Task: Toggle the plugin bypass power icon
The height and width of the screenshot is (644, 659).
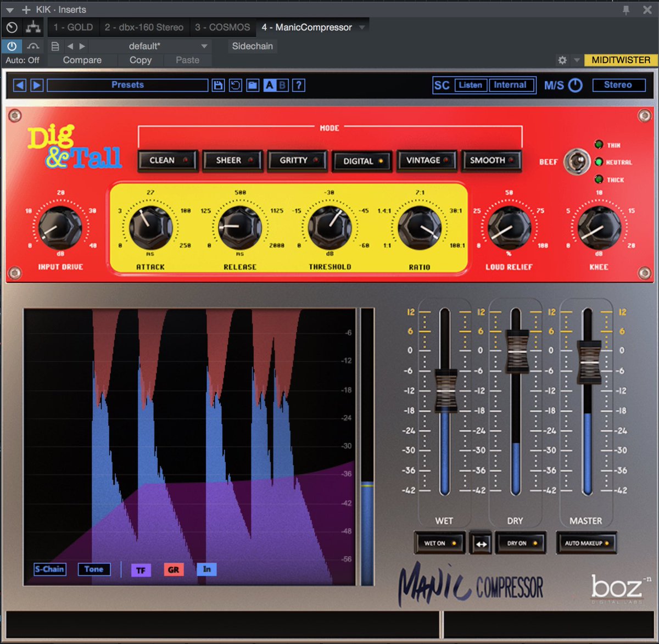Action: point(12,46)
